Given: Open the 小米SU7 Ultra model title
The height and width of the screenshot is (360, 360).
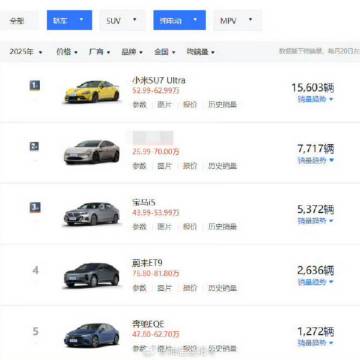Looking at the screenshot, I should (x=159, y=80).
